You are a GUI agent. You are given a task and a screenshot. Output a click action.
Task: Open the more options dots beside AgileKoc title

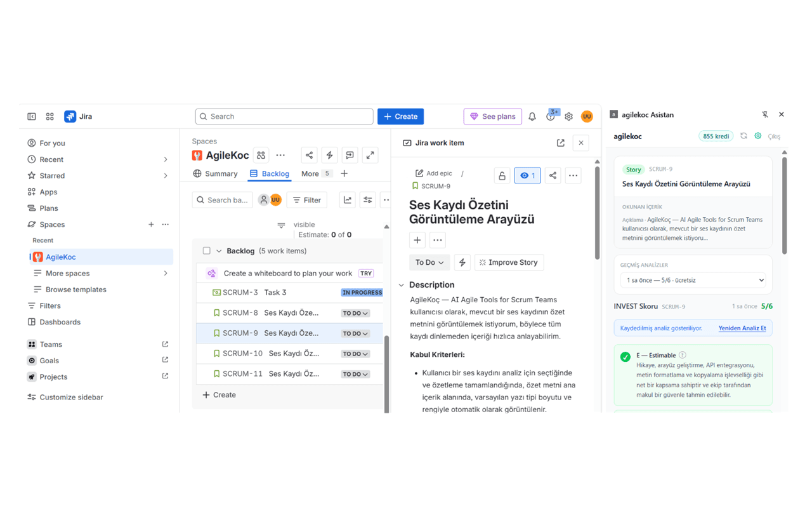(280, 155)
